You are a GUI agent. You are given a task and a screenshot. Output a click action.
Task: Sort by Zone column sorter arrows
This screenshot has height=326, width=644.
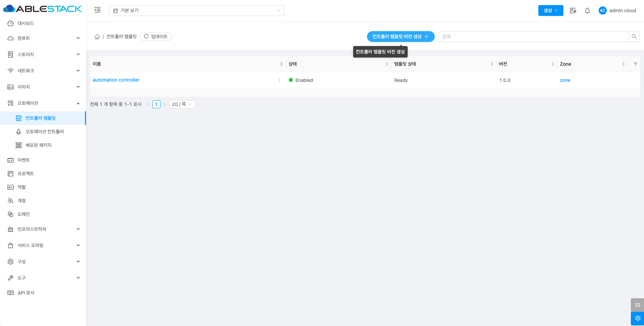(x=623, y=64)
